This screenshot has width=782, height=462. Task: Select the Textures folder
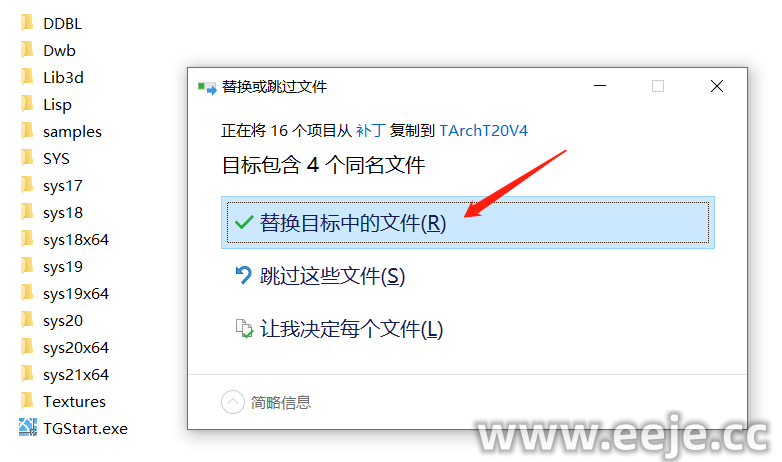click(x=63, y=401)
